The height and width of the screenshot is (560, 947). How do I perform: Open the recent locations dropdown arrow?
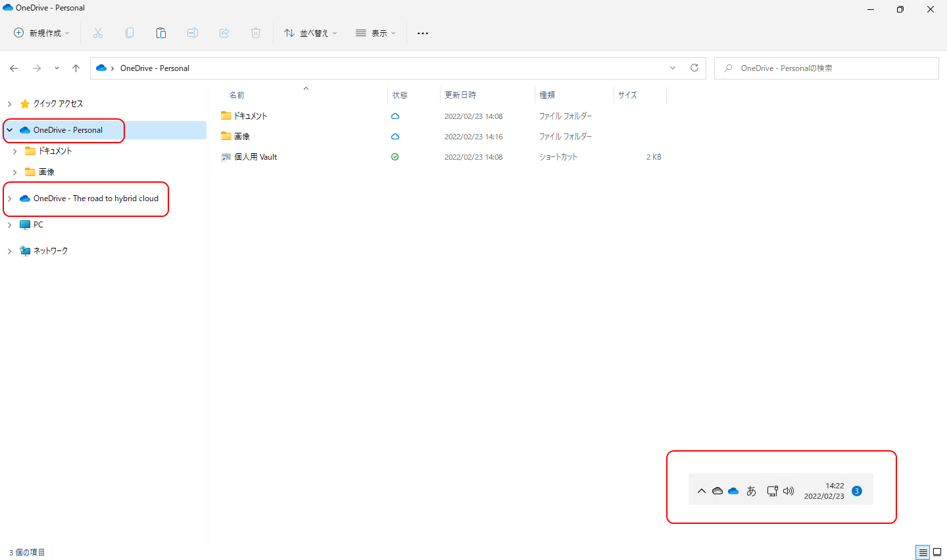[57, 68]
